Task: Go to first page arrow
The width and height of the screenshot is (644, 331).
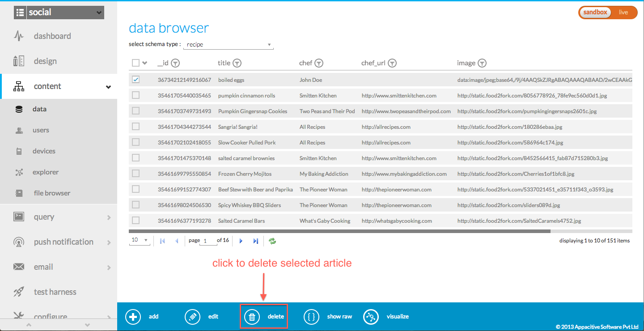Action: point(162,241)
